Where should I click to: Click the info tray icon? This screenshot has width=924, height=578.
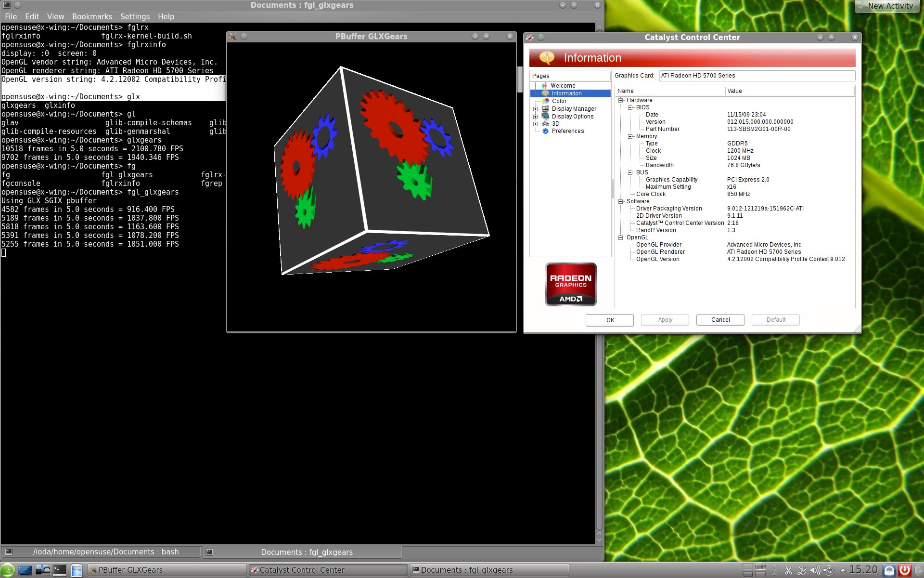point(774,571)
